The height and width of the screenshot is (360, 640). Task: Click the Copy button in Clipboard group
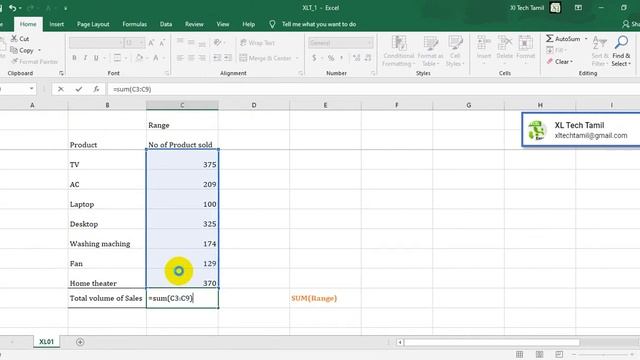point(22,50)
